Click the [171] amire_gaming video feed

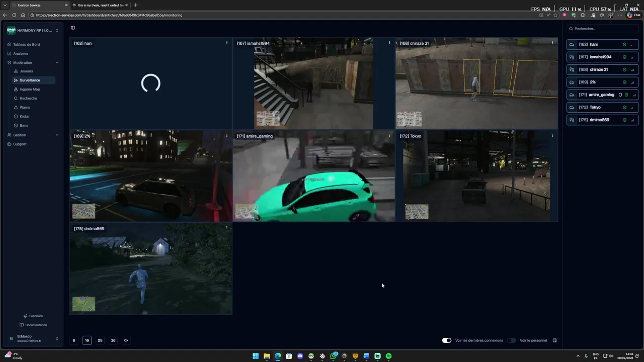pos(313,176)
